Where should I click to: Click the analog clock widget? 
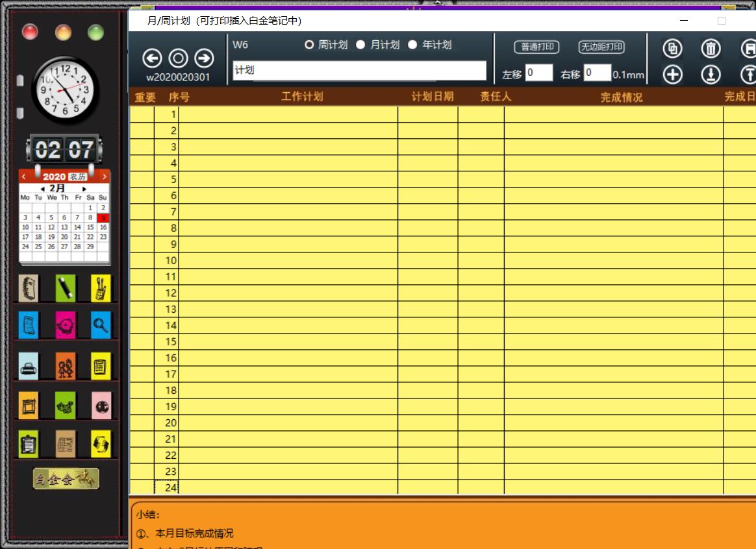click(65, 90)
